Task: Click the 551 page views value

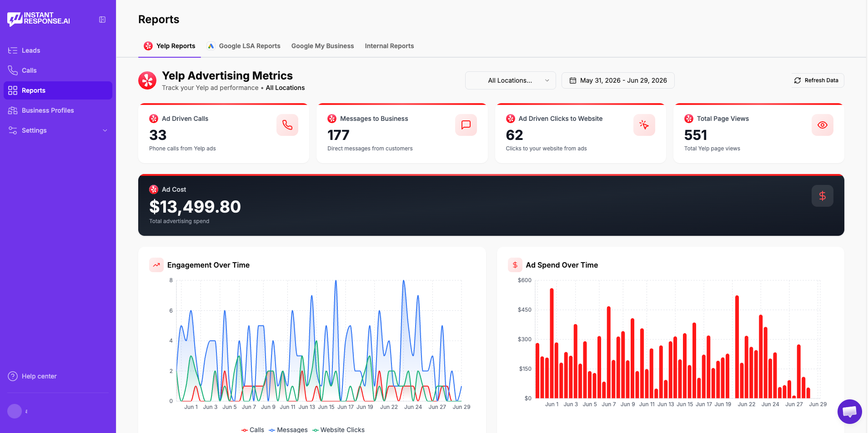Action: [696, 135]
